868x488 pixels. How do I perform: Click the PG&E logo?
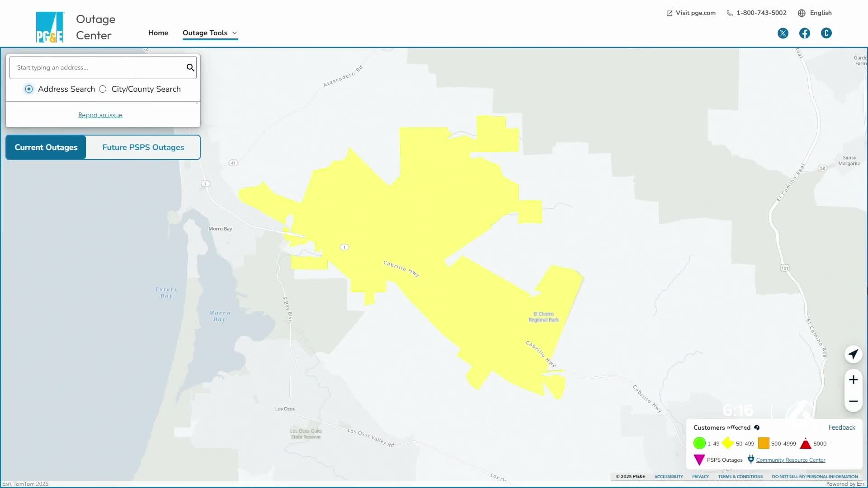point(50,27)
